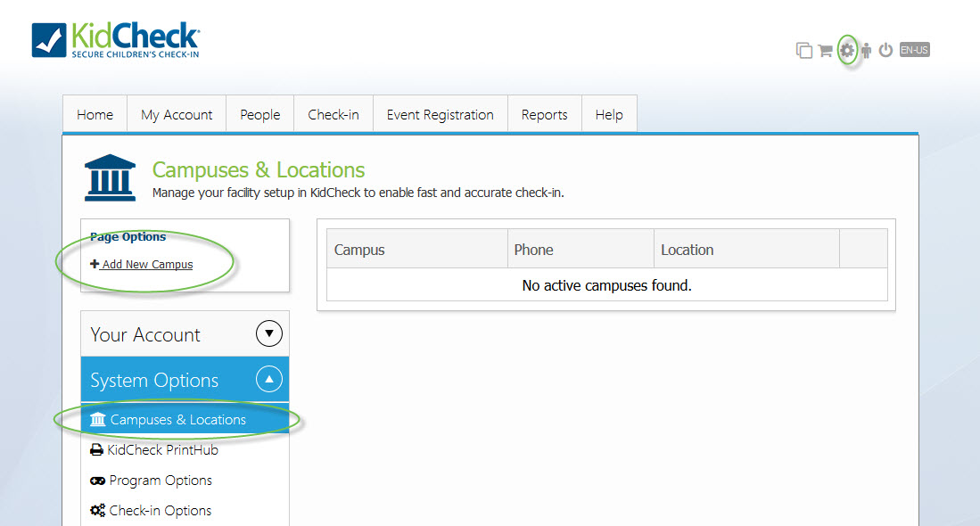
Task: Click the Location column header
Action: pos(747,250)
